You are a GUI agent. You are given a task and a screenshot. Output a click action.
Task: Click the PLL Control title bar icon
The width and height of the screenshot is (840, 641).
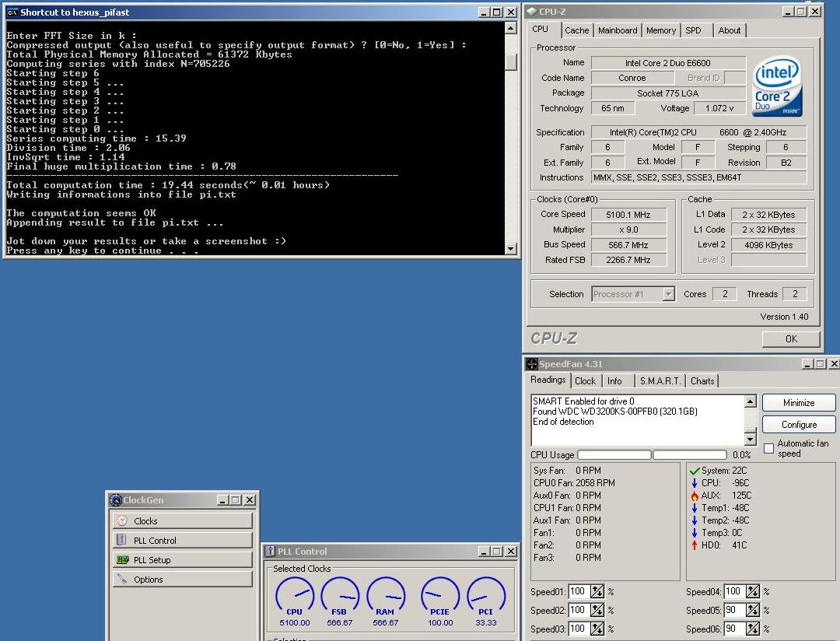[271, 552]
